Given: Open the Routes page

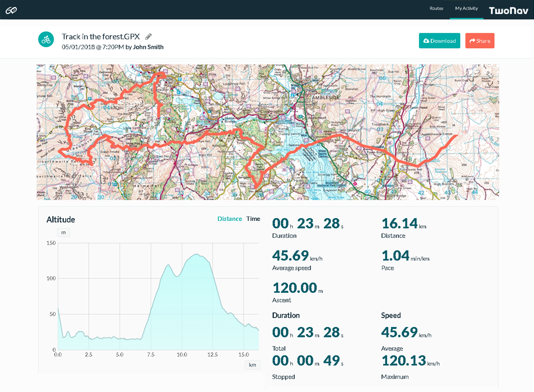Looking at the screenshot, I should tap(436, 9).
